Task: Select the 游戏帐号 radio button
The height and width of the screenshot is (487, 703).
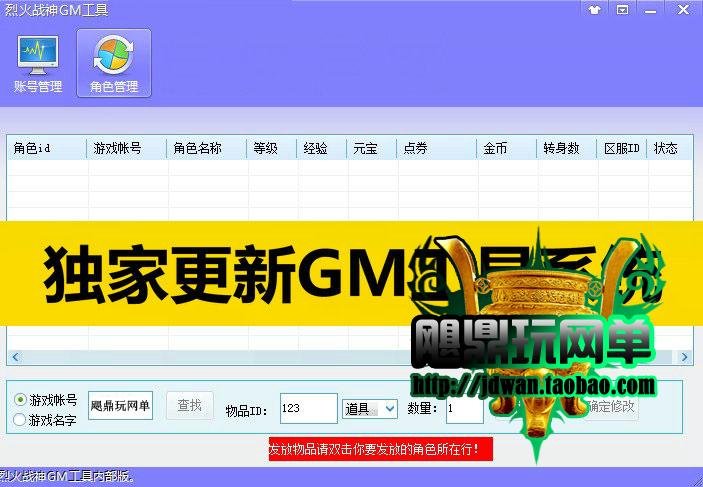Action: [x=20, y=399]
